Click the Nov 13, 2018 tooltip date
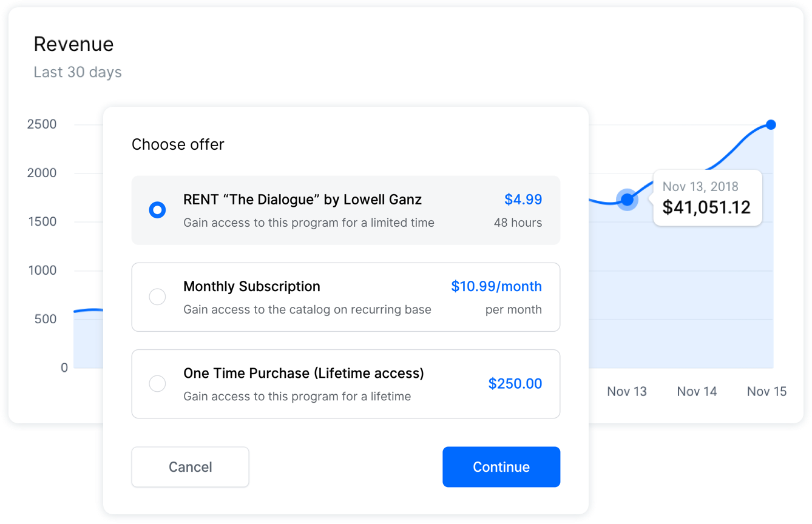This screenshot has width=812, height=524. click(x=700, y=186)
